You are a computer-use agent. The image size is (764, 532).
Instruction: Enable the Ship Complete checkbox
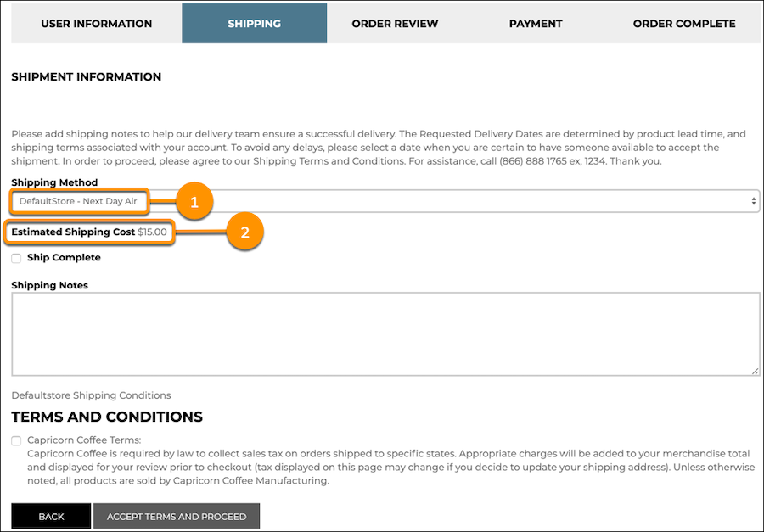(15, 257)
